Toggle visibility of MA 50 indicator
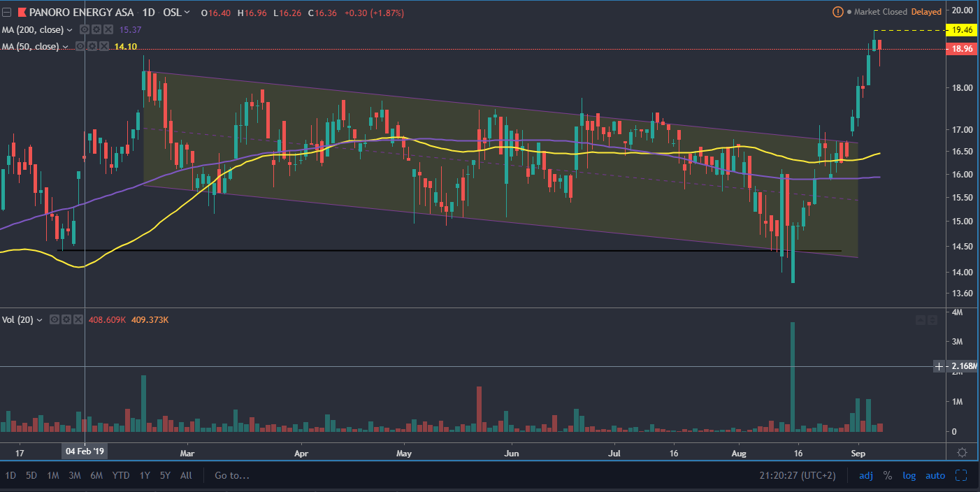 pos(80,46)
